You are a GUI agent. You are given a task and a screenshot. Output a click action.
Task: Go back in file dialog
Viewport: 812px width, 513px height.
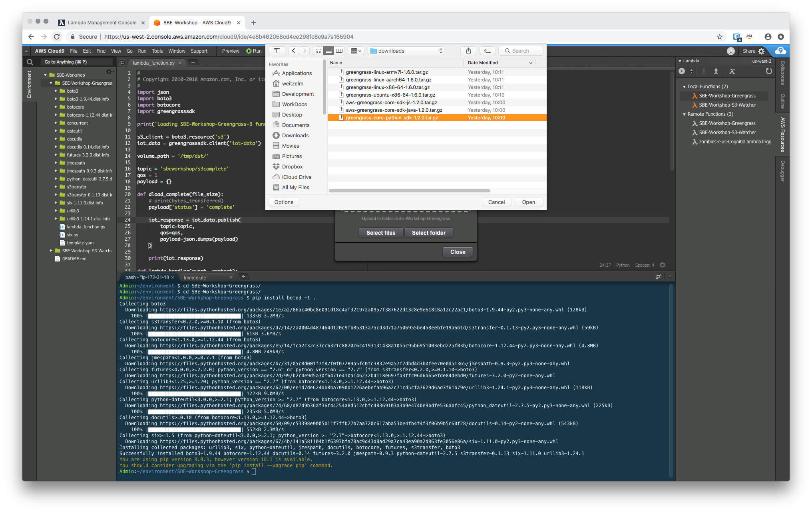click(294, 51)
